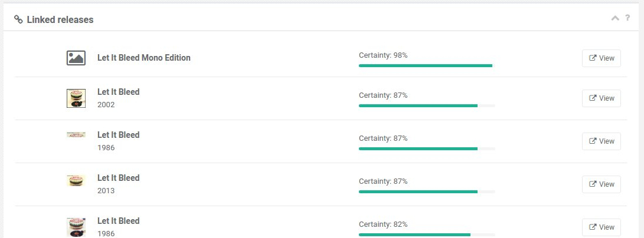Click the 98% certainty progress bar

tap(427, 65)
